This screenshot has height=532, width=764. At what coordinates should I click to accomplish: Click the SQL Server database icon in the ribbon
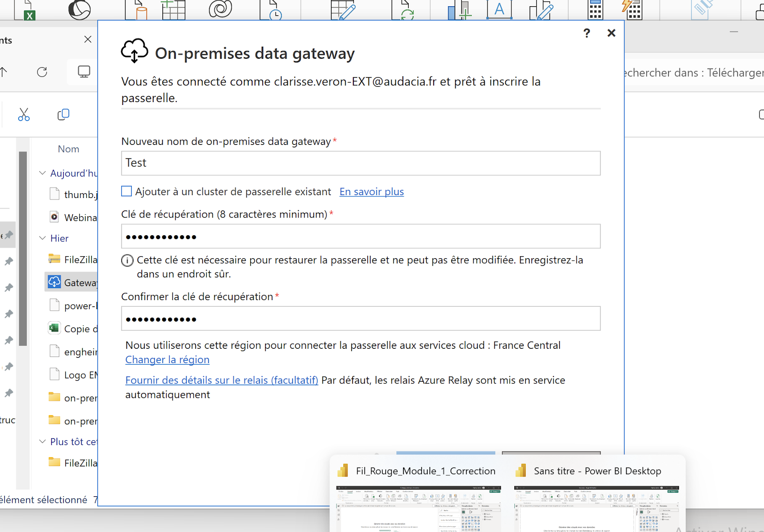(136, 10)
